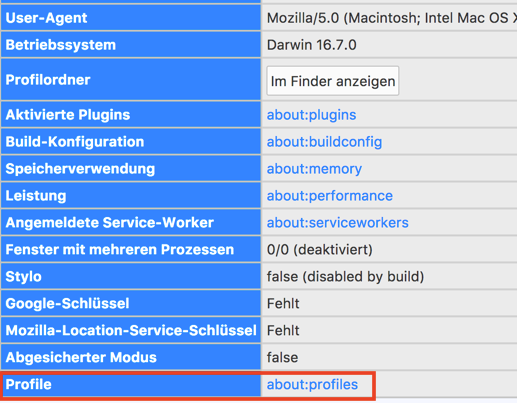Viewport: 517px width, 403px height.
Task: Go to about:serviceworkers
Action: pos(337,223)
